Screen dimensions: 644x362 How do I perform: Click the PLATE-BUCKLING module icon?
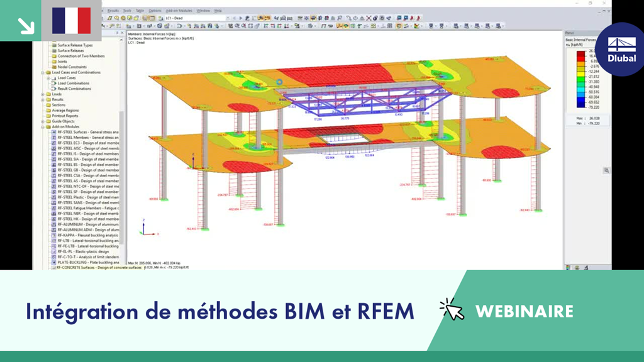click(x=54, y=262)
